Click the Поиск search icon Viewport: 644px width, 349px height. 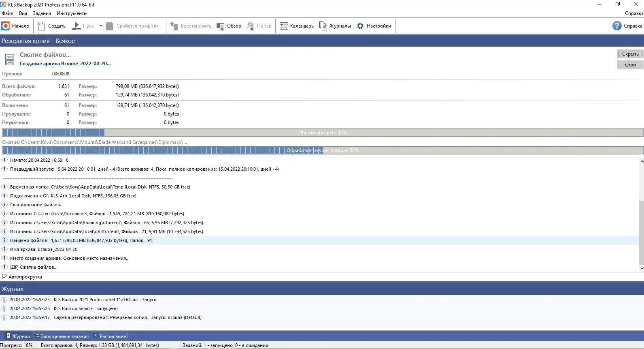pyautogui.click(x=251, y=26)
